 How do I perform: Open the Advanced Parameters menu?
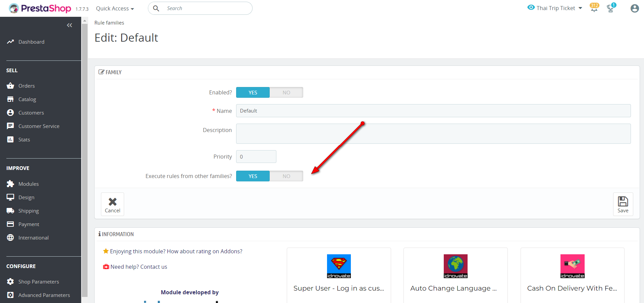tap(44, 295)
